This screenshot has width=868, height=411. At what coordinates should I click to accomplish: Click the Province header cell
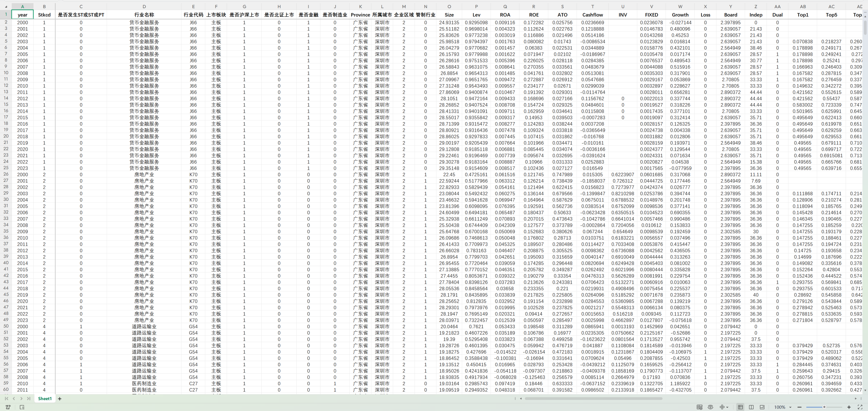(360, 15)
